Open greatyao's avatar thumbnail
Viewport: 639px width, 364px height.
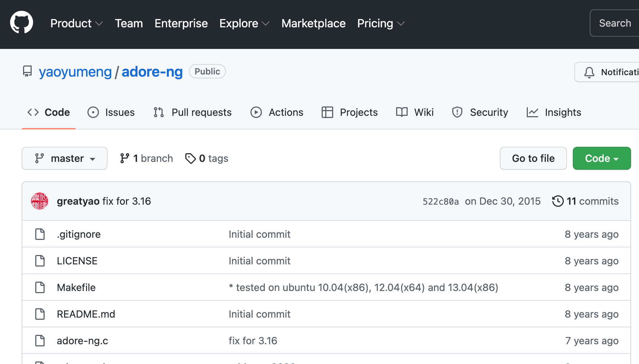tap(39, 201)
